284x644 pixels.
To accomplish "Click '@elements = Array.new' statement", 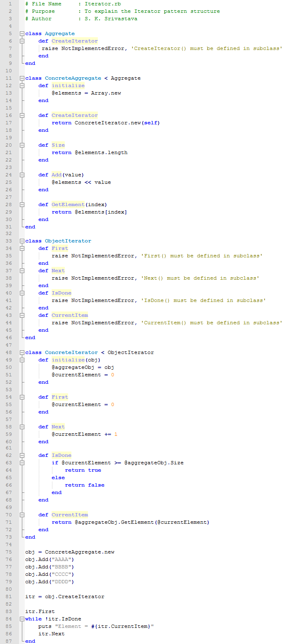I will tap(86, 93).
